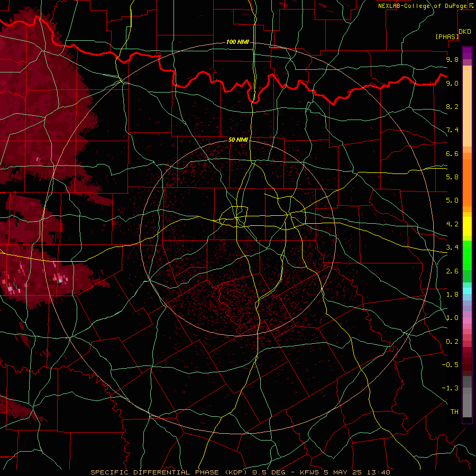
Task: Choose the 1.0 scale label
Action: pyautogui.click(x=452, y=318)
